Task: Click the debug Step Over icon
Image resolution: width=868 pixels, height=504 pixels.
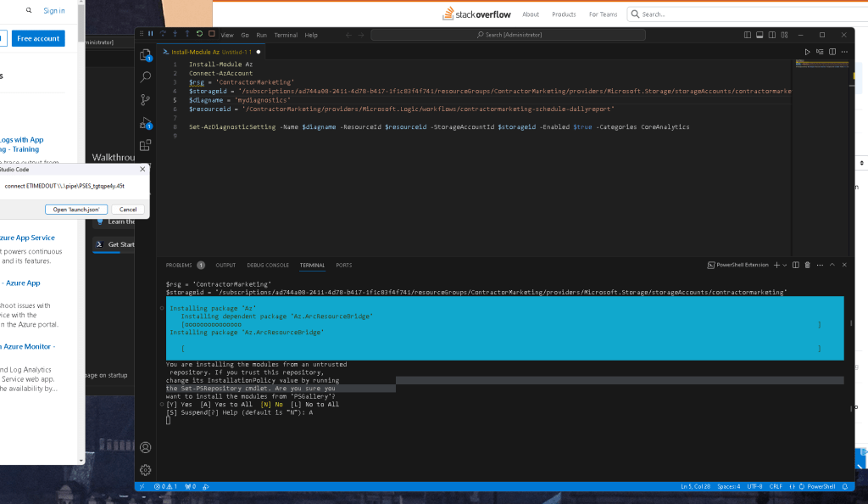Action: click(x=163, y=34)
